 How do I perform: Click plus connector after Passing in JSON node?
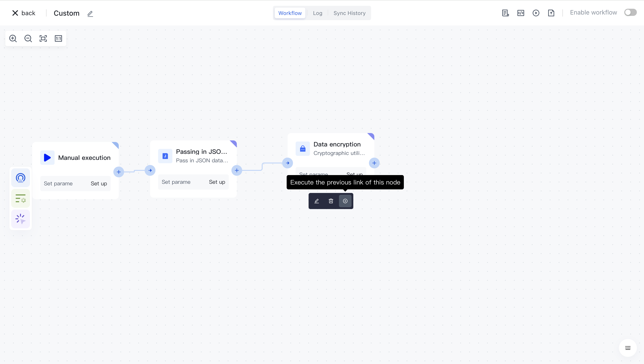[237, 171]
